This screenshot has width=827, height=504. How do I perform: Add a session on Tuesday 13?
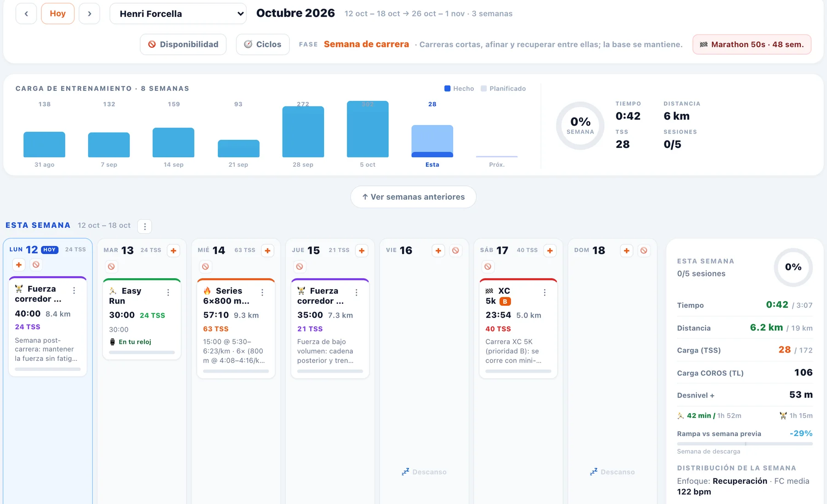pos(174,251)
